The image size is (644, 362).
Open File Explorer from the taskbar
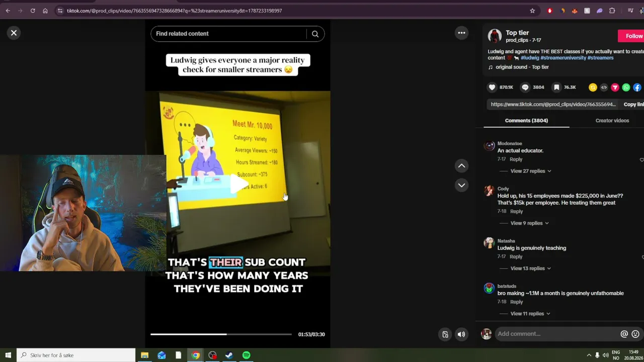click(x=144, y=355)
